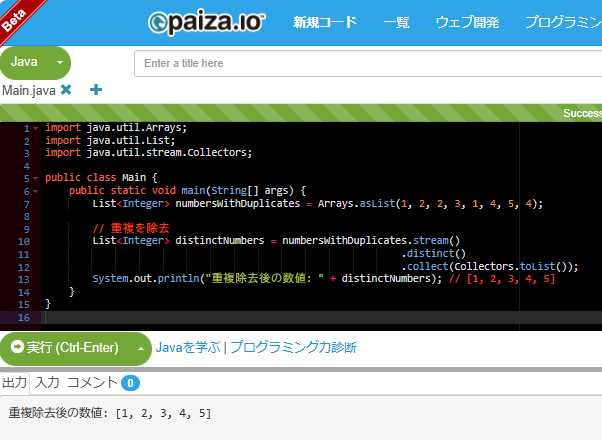
Task: Click the Beta corner ribbon
Action: 14,15
